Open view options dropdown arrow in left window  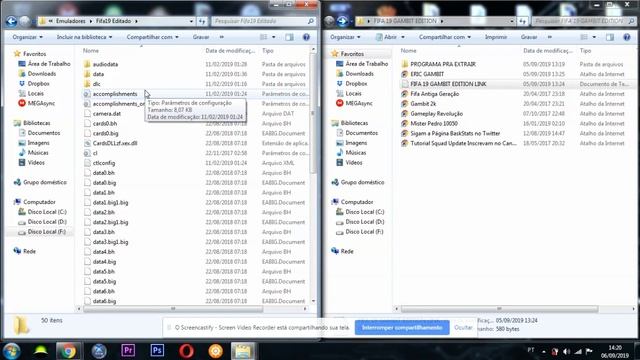[x=273, y=37]
